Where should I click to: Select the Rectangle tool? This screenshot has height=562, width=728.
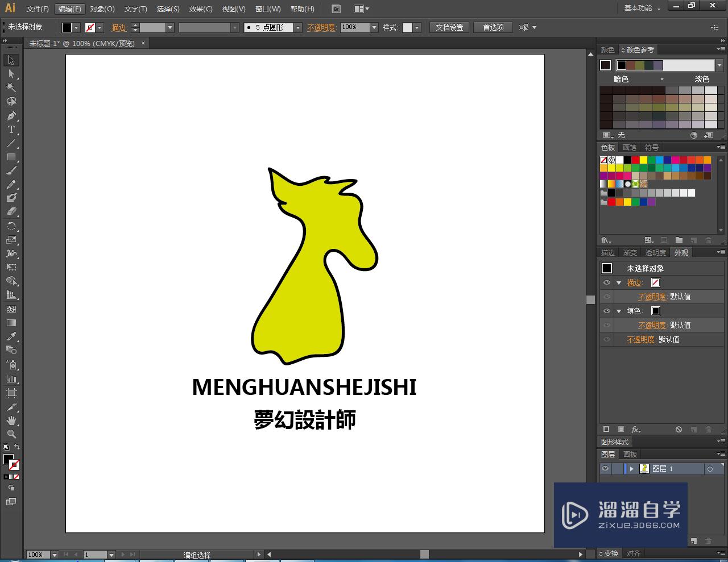(x=11, y=157)
